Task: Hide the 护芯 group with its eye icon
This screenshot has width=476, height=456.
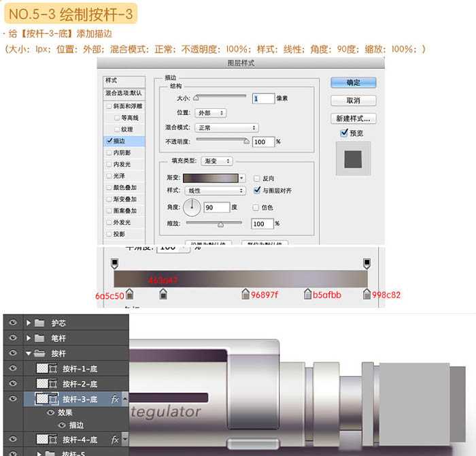Action: pyautogui.click(x=13, y=323)
